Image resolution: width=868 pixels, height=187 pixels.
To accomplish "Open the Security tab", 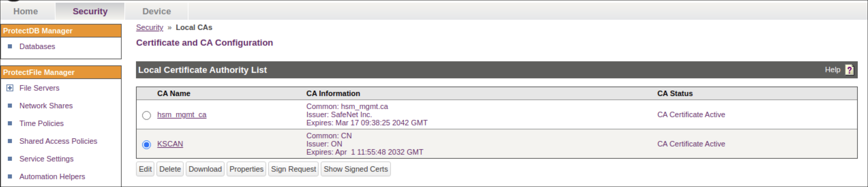I will (x=90, y=11).
